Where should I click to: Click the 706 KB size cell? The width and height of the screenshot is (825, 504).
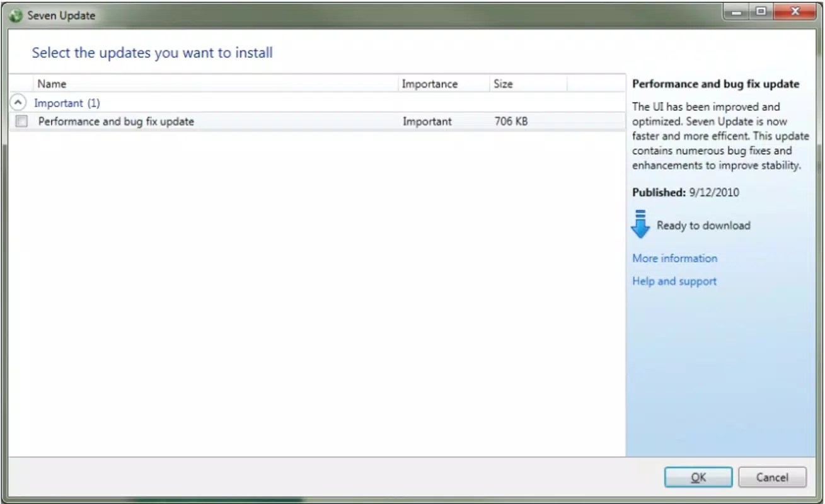511,122
